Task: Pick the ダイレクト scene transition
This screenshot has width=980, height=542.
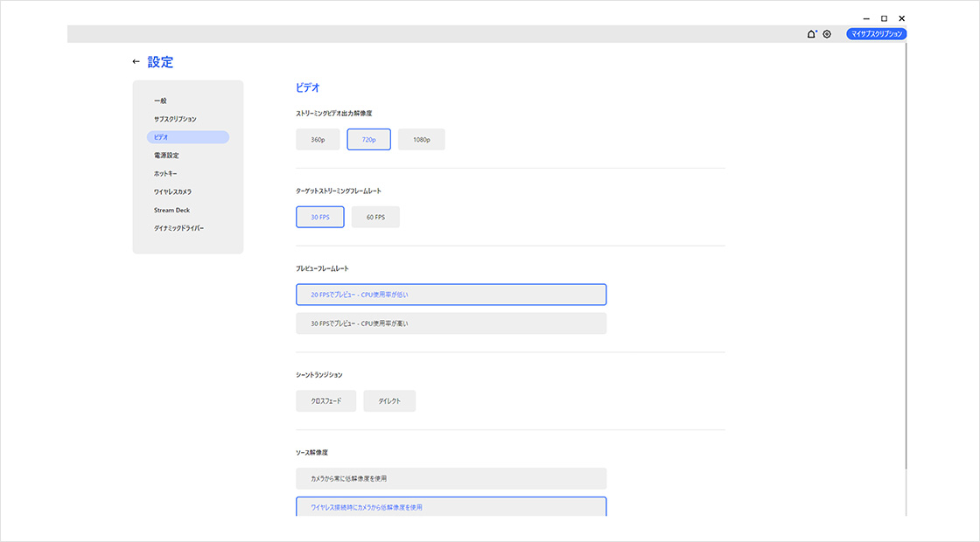Action: [389, 401]
